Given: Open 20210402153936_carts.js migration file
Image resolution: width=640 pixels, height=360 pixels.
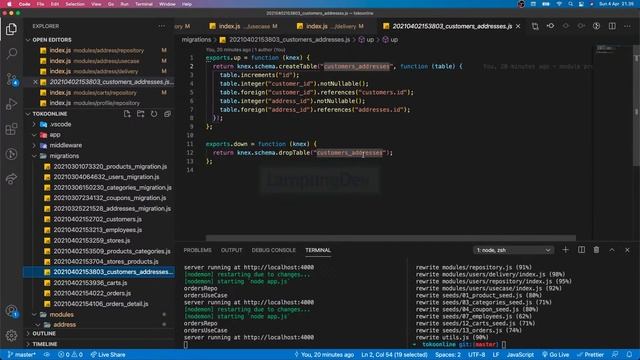Looking at the screenshot, I should 90,282.
